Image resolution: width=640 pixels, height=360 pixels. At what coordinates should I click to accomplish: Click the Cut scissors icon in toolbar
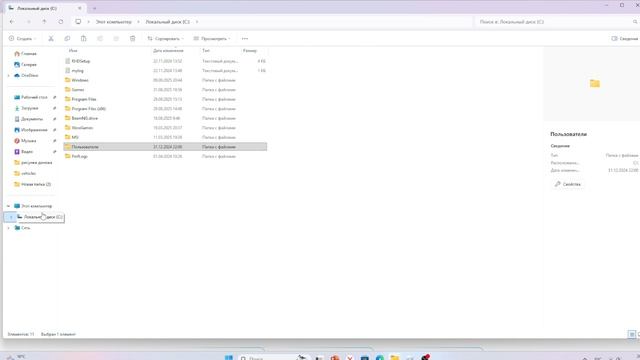pos(51,38)
